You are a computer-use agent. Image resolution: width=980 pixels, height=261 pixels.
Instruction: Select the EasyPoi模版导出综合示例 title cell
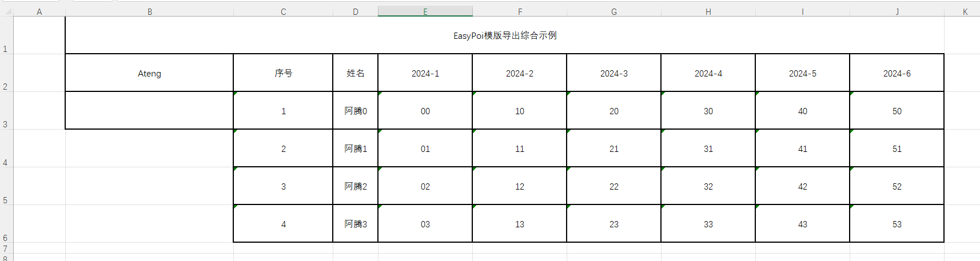click(x=504, y=35)
